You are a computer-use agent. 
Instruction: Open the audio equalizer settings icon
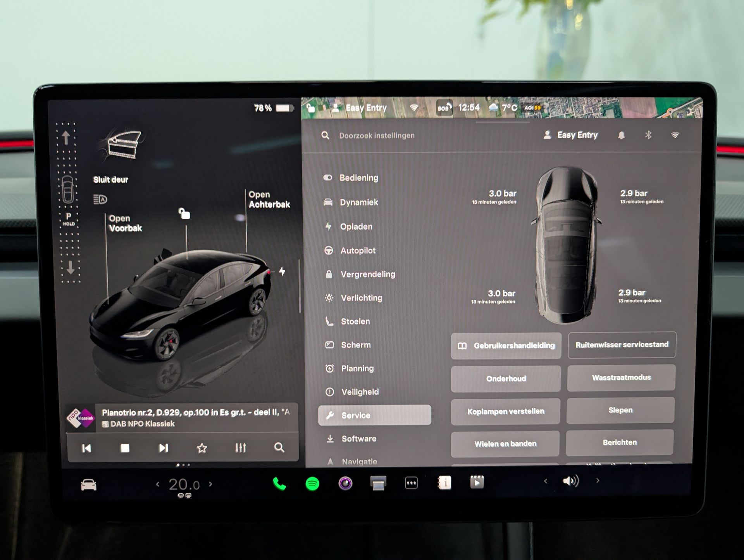240,448
